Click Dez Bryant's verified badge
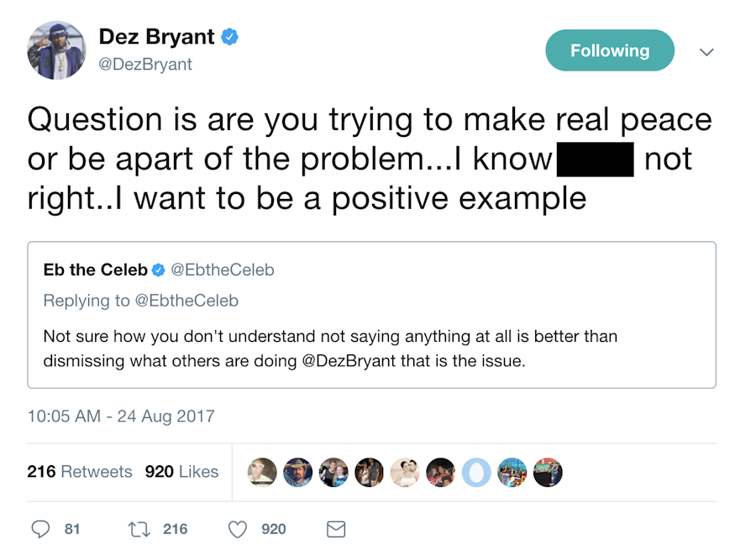The image size is (756, 550). point(230,37)
